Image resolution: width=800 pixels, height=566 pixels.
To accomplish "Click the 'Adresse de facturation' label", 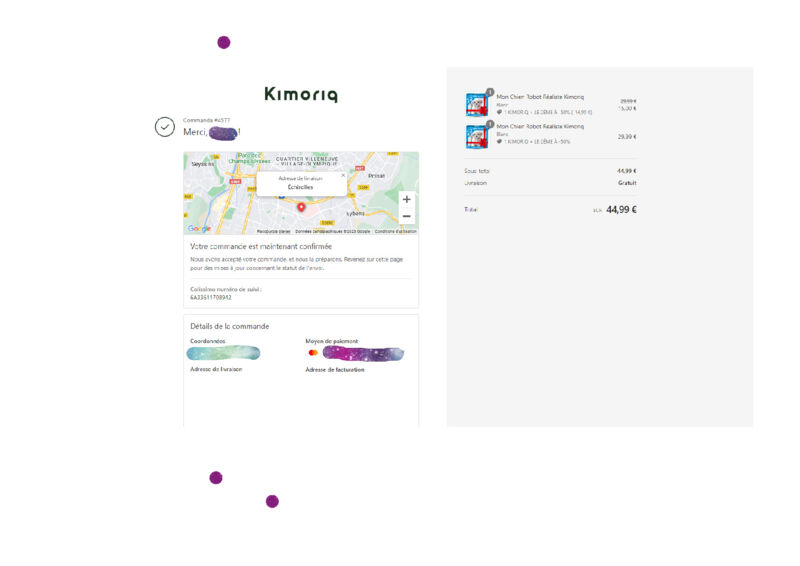I will tap(335, 370).
